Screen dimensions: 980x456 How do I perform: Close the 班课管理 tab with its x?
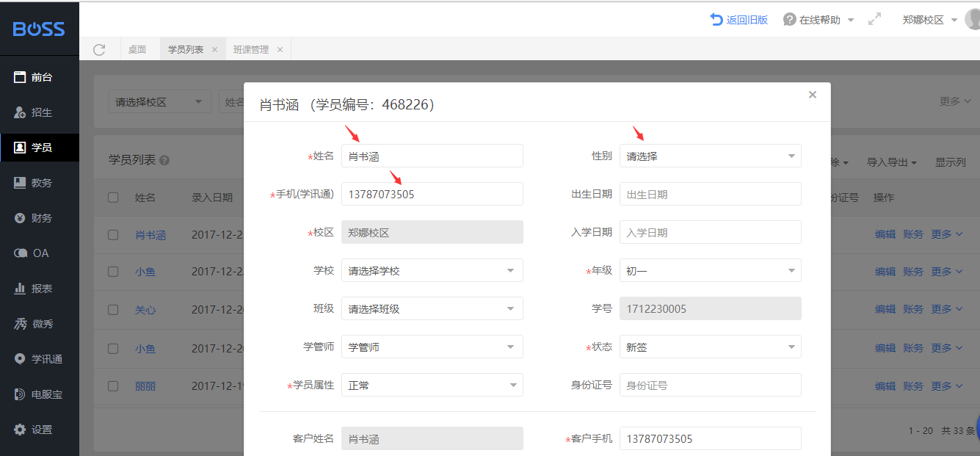click(279, 50)
